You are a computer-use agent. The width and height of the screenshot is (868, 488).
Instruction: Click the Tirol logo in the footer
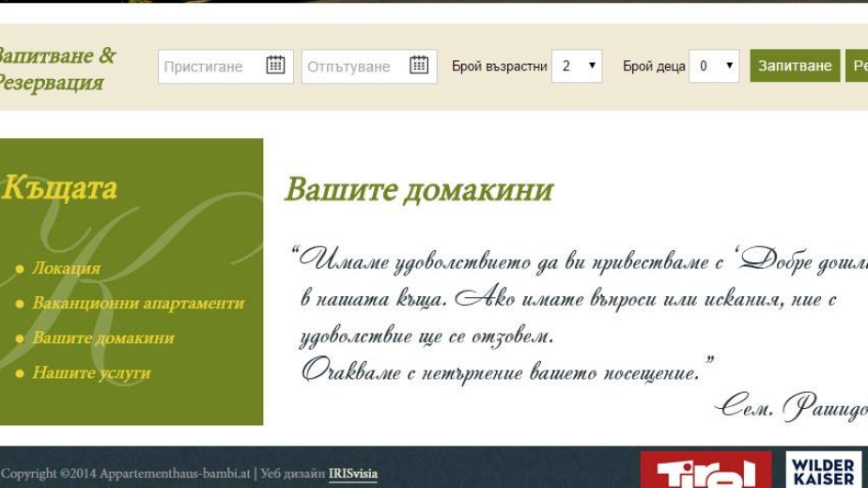pyautogui.click(x=705, y=471)
